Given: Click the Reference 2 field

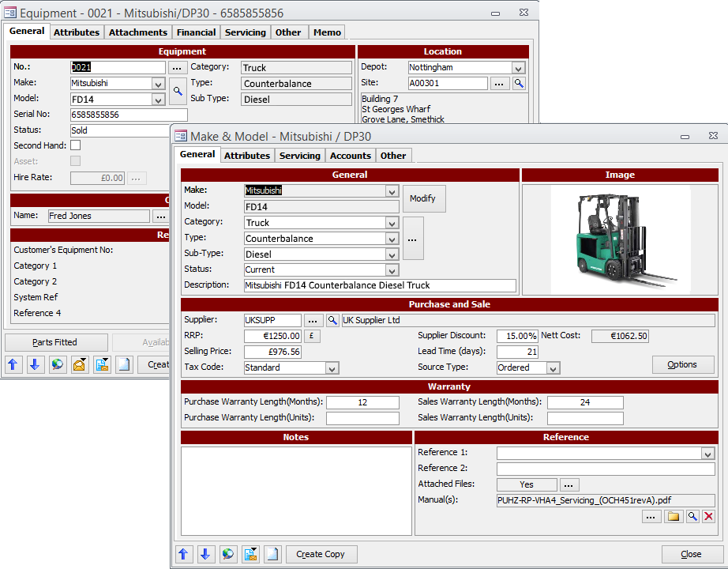Looking at the screenshot, I should point(606,469).
